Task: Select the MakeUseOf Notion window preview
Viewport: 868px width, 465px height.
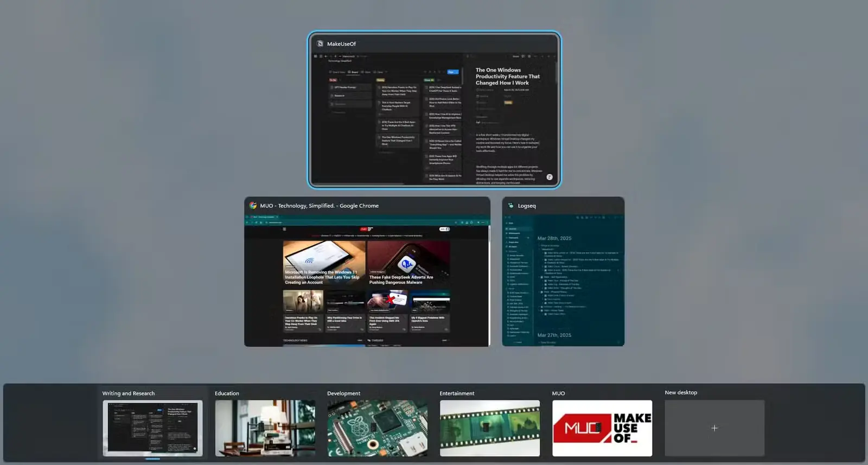Action: (x=434, y=110)
